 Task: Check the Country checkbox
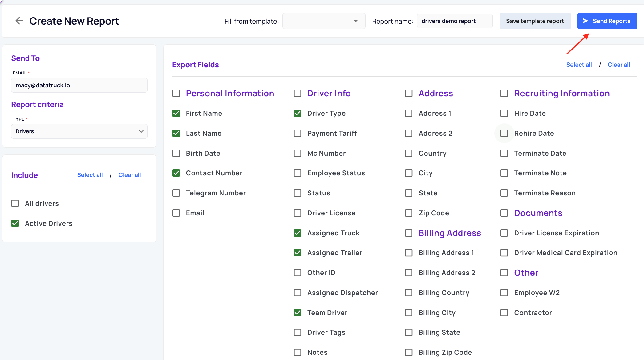click(409, 153)
